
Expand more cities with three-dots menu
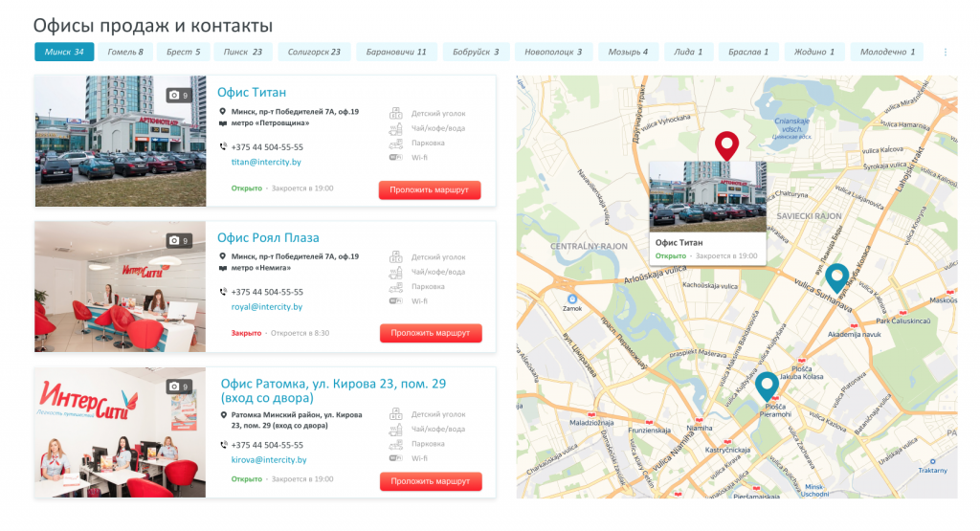[946, 53]
